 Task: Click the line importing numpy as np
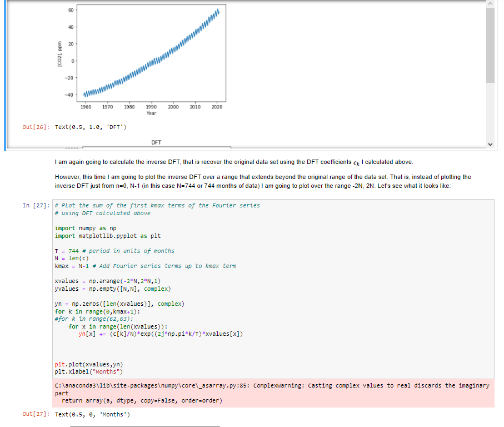click(x=83, y=228)
